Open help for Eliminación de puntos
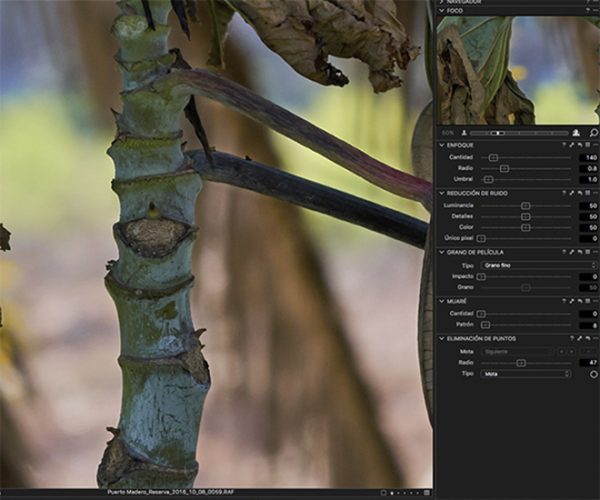 pyautogui.click(x=572, y=339)
